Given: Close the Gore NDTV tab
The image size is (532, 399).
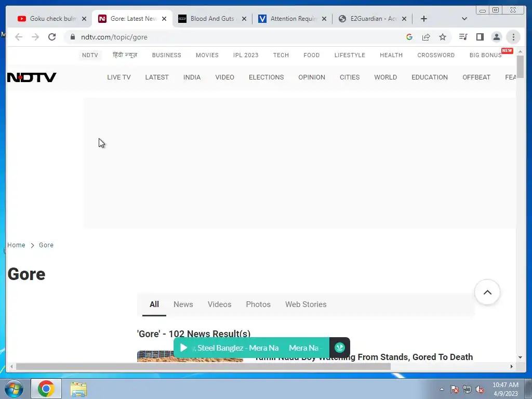Looking at the screenshot, I should (x=164, y=19).
